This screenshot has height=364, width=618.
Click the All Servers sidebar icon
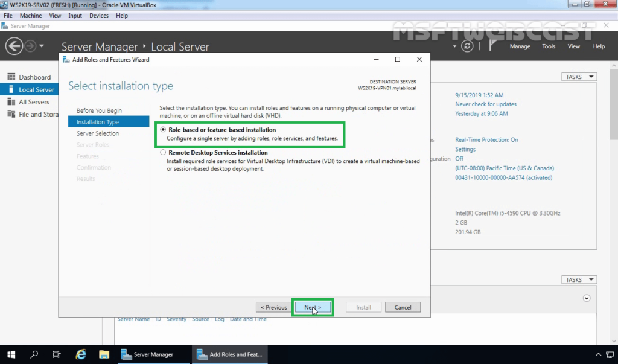[11, 102]
